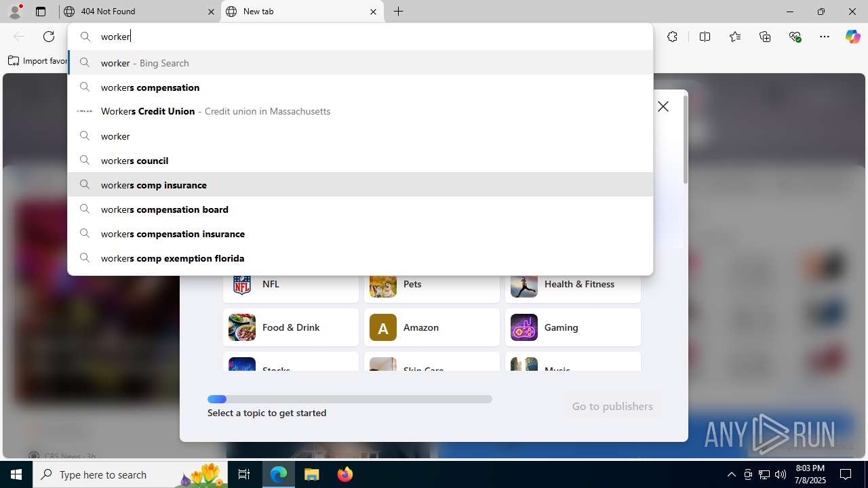This screenshot has width=868, height=488.
Task: Toggle Split screen icon
Action: point(705,37)
